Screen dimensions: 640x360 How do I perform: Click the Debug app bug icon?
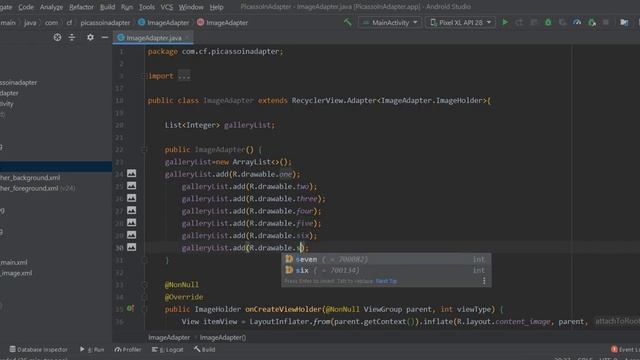point(548,22)
